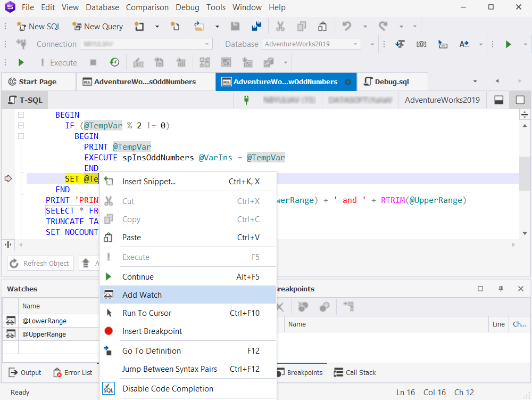Click the green run icon beside Database toolbar
Screen dimensions: 532x400
508,44
